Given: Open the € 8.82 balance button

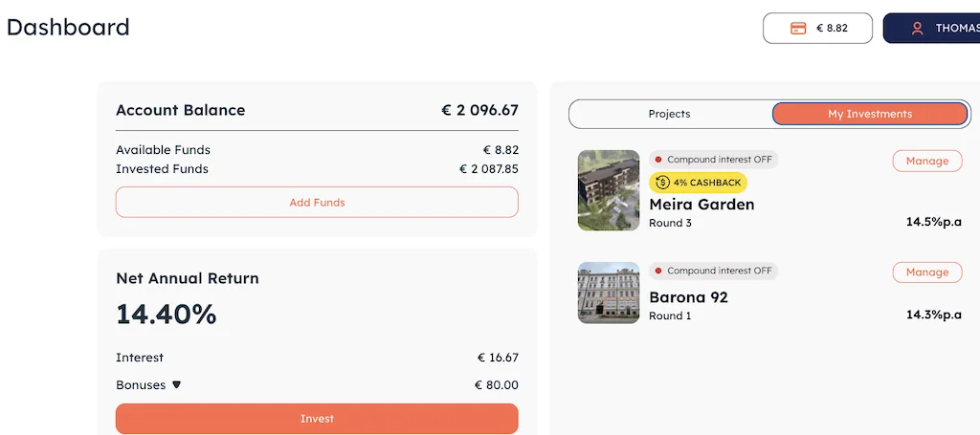Looking at the screenshot, I should [x=817, y=29].
